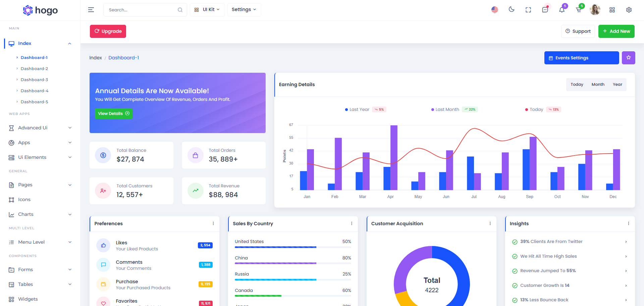Click View Details on banner
This screenshot has width=644, height=306.
click(114, 114)
